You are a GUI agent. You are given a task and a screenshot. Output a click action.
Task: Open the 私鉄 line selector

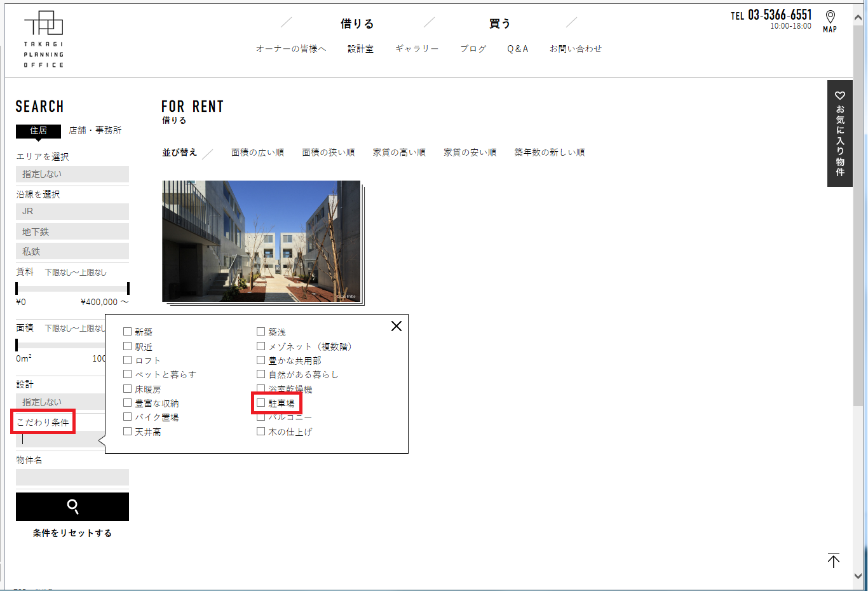coord(72,251)
